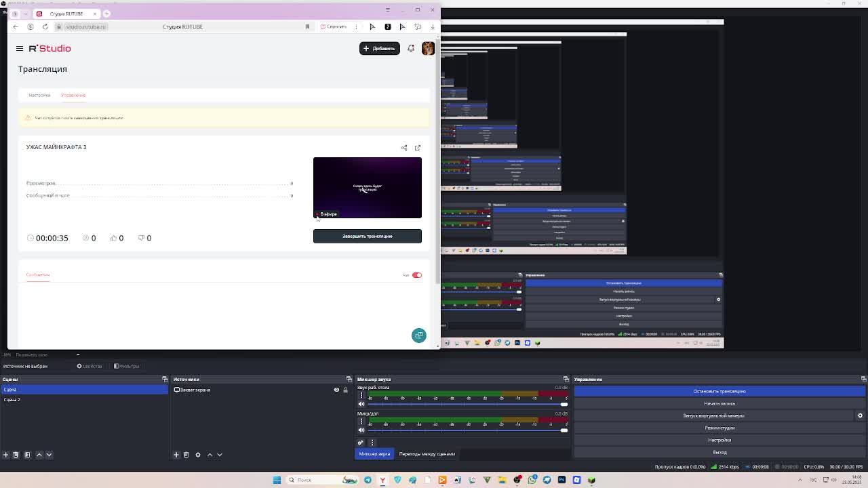The height and width of the screenshot is (488, 868).
Task: Lock the Захват экрана source
Action: (x=345, y=390)
